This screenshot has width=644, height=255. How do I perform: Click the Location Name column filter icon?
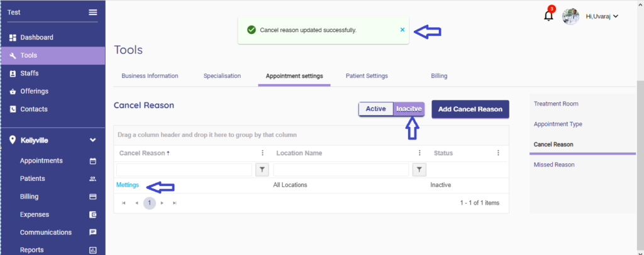(419, 170)
